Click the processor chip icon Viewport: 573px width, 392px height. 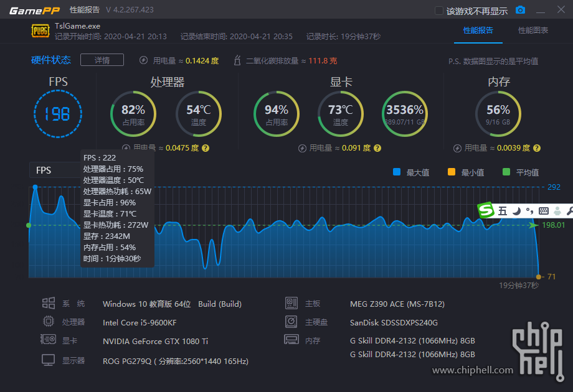click(x=48, y=321)
